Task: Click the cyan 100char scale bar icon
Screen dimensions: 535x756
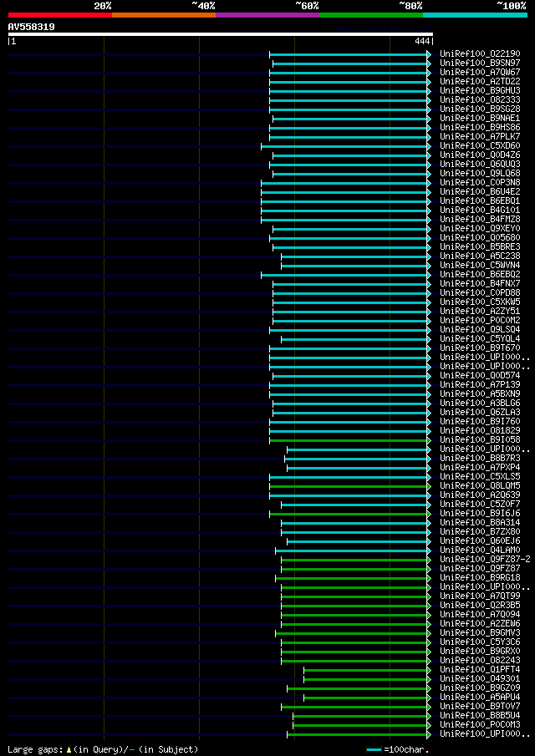Action: [374, 749]
